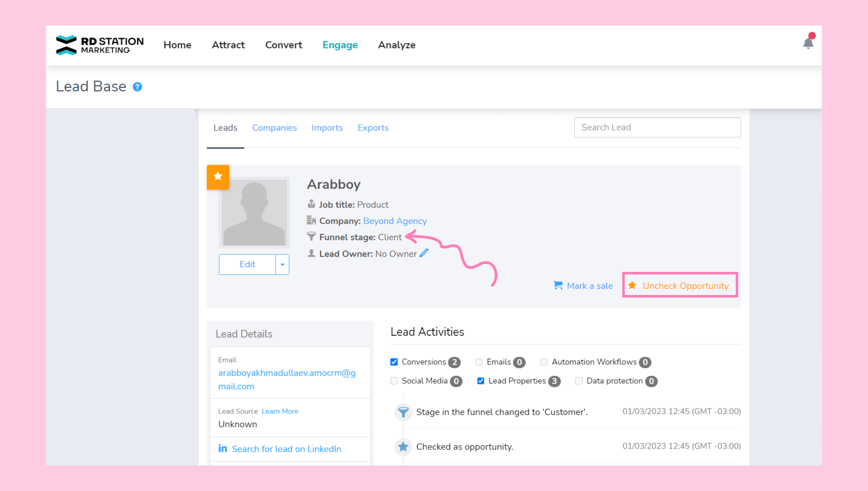Click the LinkedIn icon in Lead Details
The height and width of the screenshot is (491, 868).
[223, 448]
